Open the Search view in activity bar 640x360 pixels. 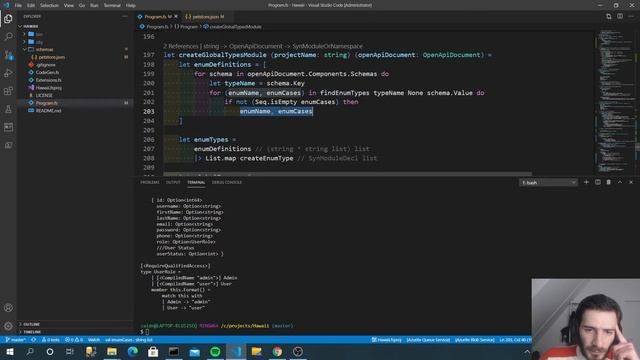pyautogui.click(x=8, y=37)
